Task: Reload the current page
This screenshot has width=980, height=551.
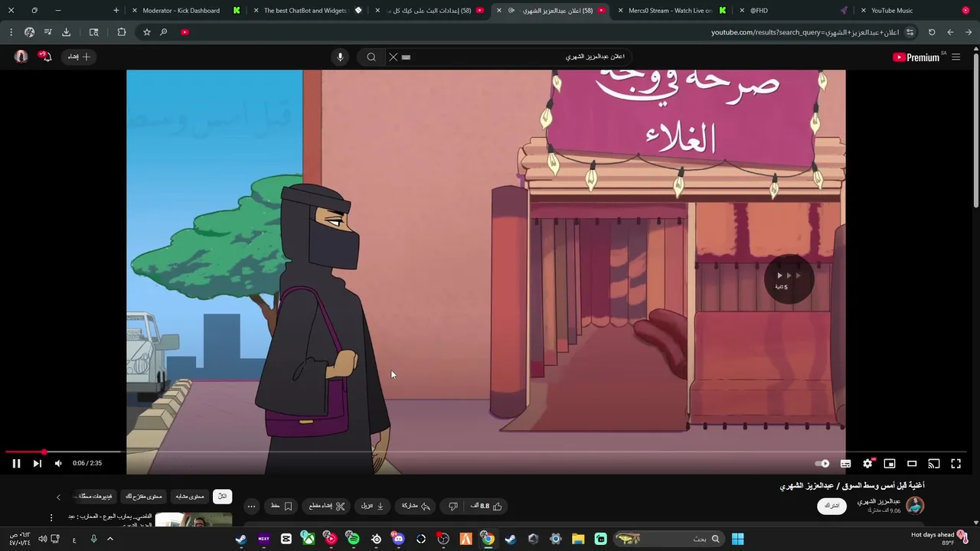Action: tap(932, 32)
